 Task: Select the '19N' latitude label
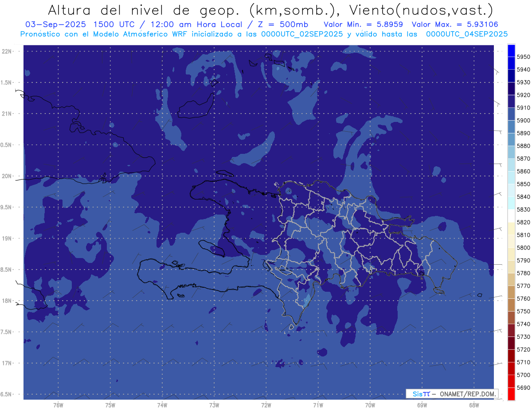tap(7, 239)
